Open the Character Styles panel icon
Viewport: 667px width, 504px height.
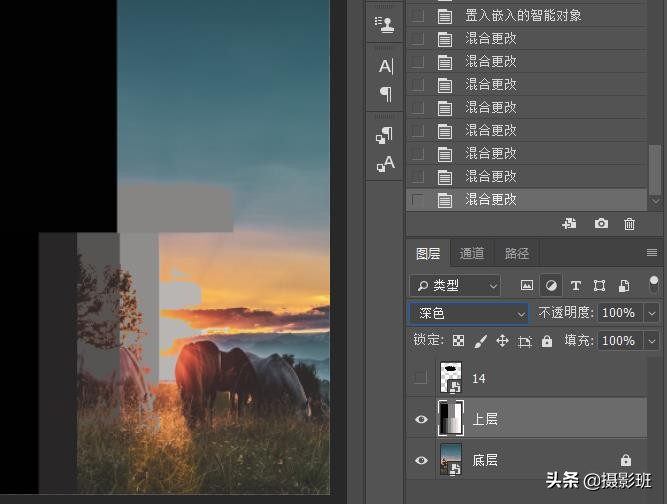[385, 163]
